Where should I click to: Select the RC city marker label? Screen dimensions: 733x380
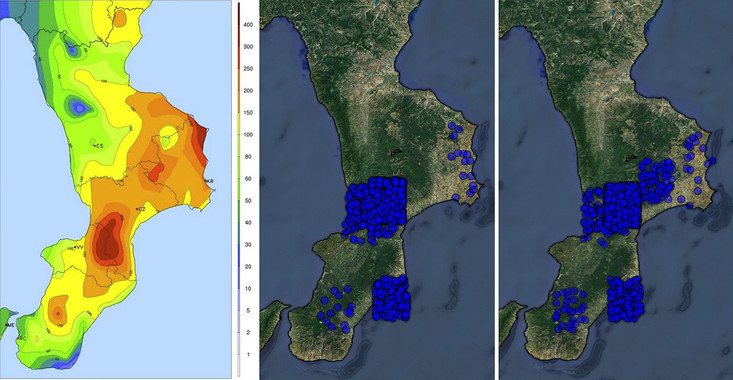pos(21,338)
